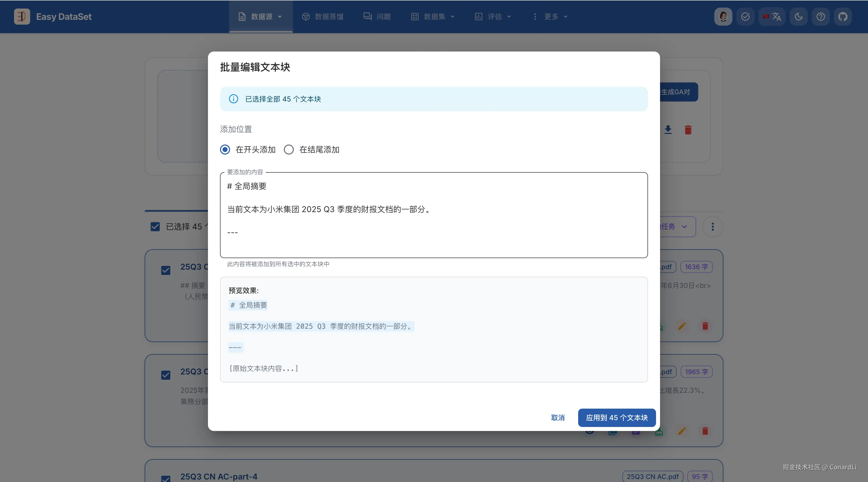Click the task check-circle icon in header

745,17
